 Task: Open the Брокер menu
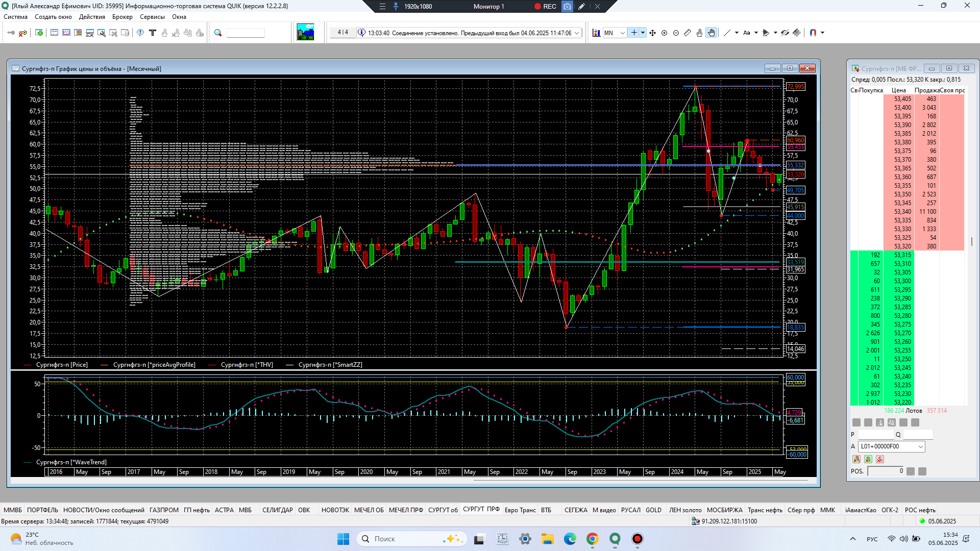pos(122,17)
